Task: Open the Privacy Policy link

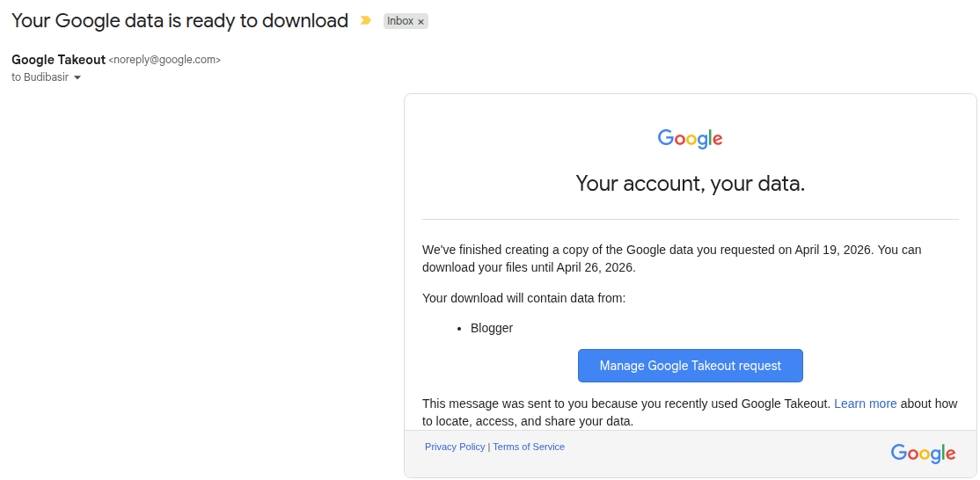Action: click(x=455, y=447)
